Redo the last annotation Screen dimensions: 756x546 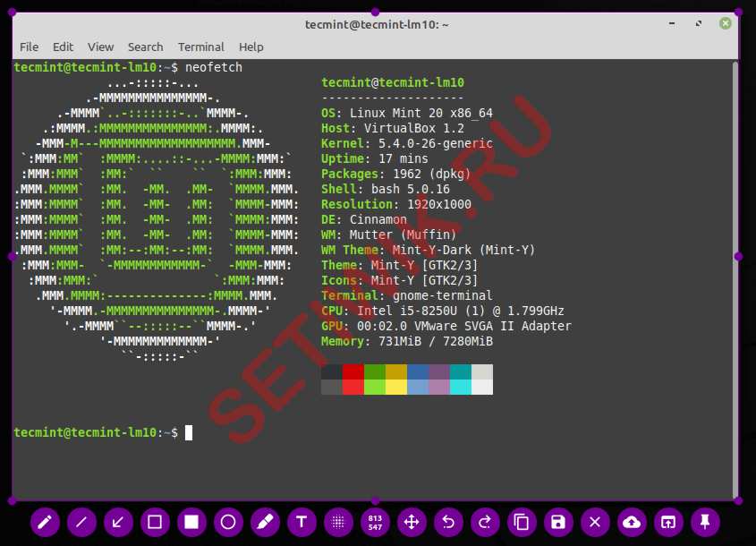click(485, 522)
